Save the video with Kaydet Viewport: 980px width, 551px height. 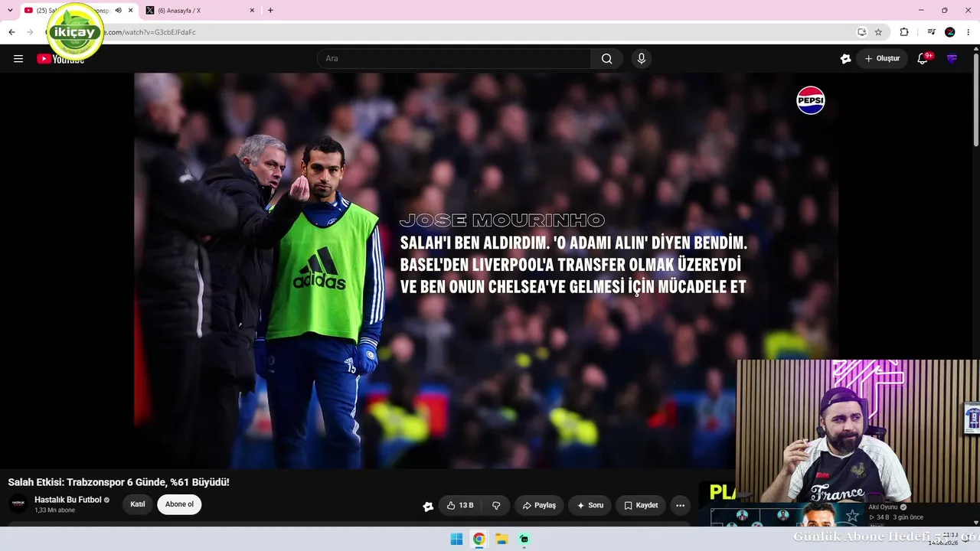pyautogui.click(x=641, y=505)
